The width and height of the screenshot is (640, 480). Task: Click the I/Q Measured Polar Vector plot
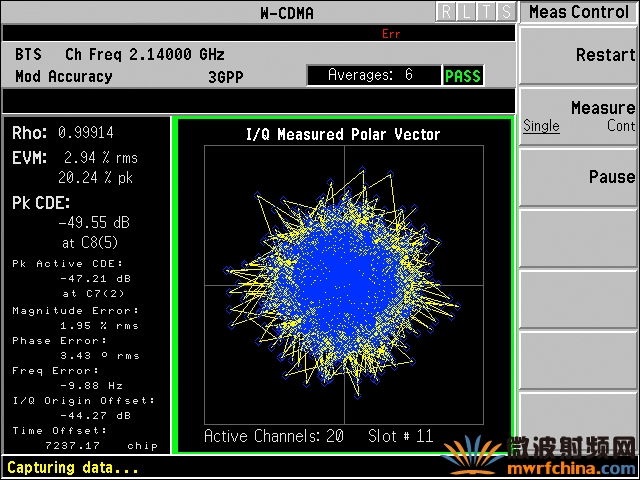click(x=344, y=284)
